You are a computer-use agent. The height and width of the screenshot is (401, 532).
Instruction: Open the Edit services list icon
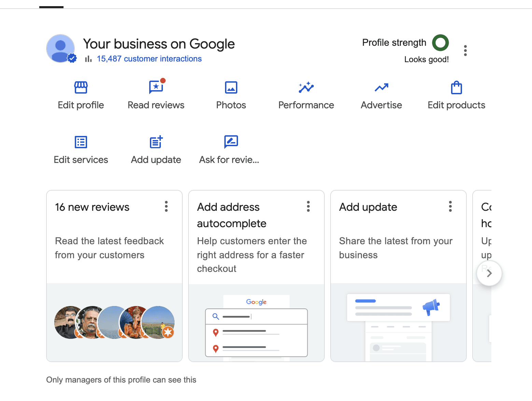click(x=81, y=142)
